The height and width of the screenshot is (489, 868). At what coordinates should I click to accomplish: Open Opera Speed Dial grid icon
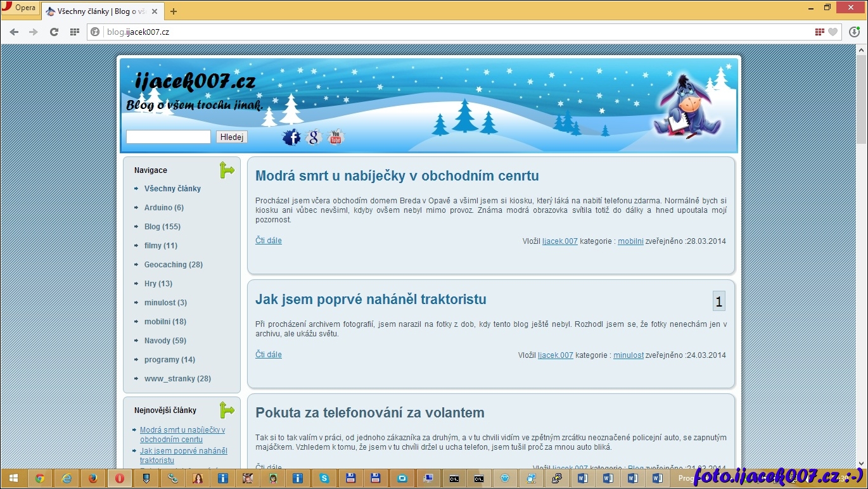coord(75,32)
